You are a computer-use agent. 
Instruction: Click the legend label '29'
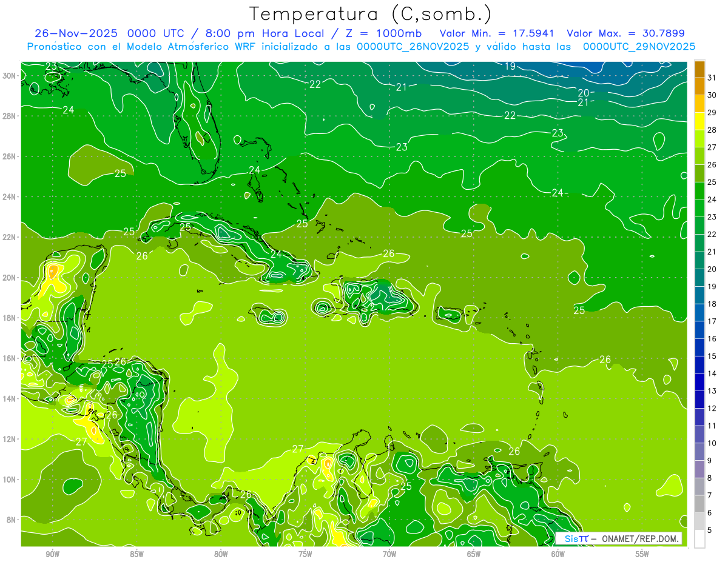712,112
